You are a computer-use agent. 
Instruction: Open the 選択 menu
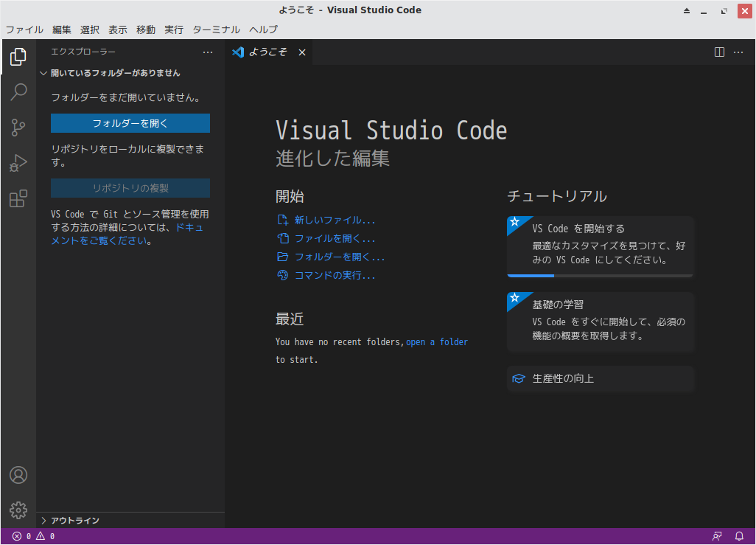coord(90,30)
